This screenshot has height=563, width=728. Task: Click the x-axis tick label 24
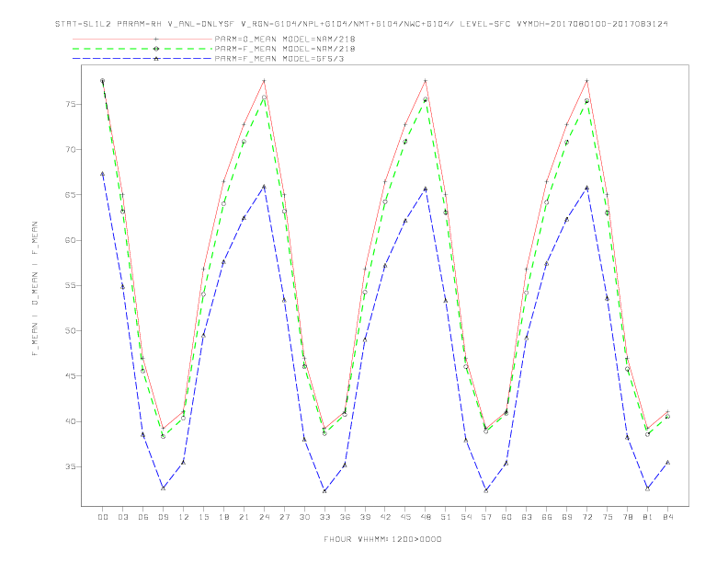click(264, 517)
